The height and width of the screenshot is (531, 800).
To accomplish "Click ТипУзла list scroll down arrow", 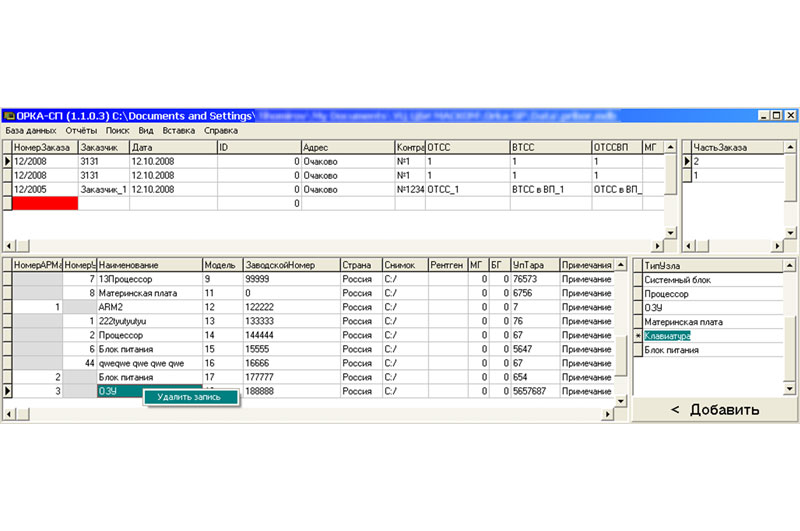I will (x=789, y=389).
